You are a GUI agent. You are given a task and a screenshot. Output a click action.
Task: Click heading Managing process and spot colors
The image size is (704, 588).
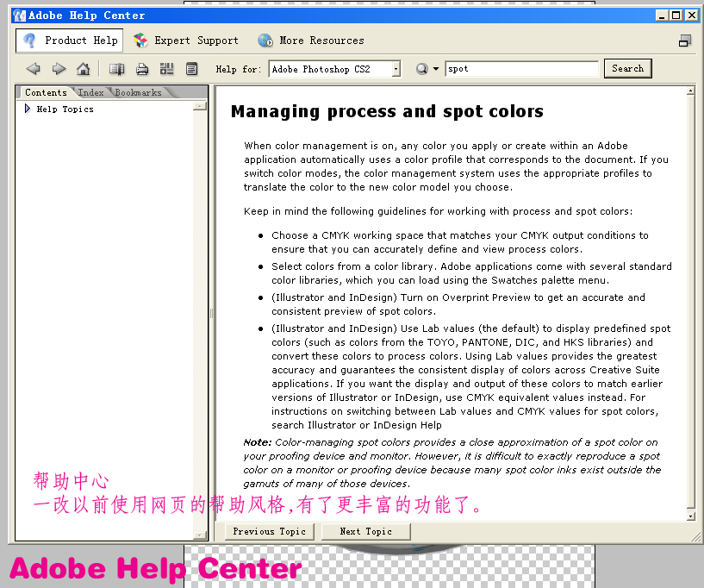point(387,111)
